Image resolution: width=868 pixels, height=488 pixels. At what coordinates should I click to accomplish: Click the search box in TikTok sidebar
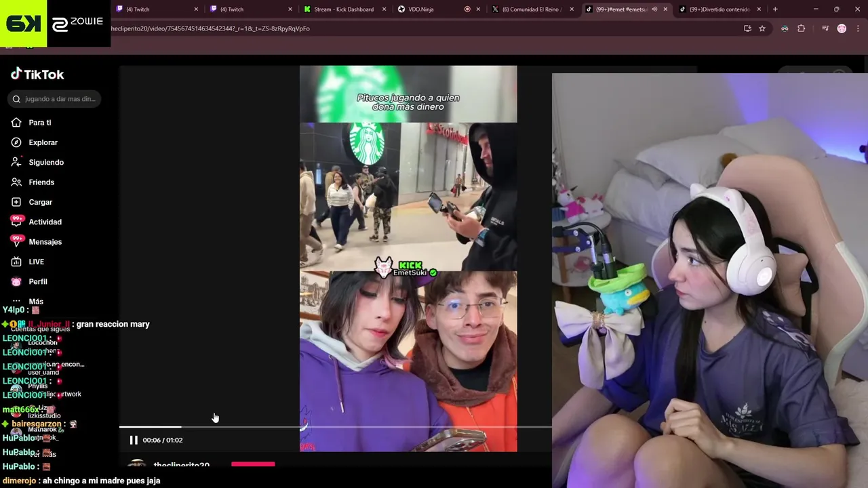(55, 99)
